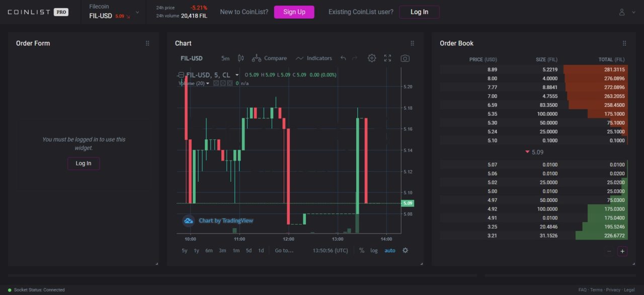Select the 1m chart range

(x=236, y=250)
